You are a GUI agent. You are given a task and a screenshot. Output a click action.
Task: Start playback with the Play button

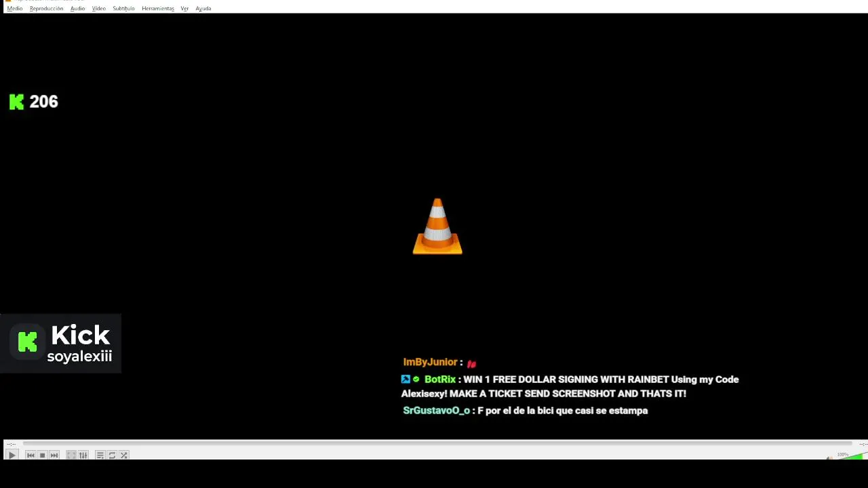(12, 455)
